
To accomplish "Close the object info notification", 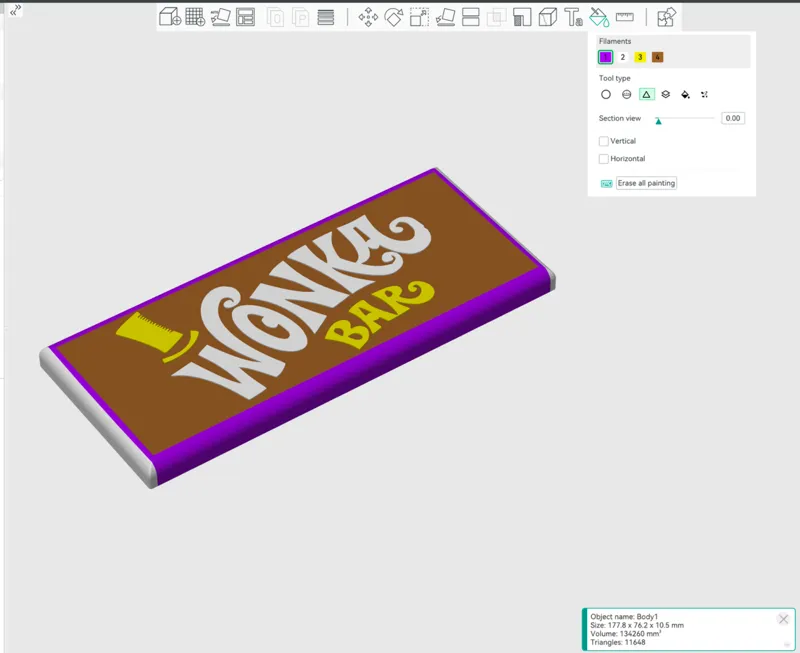I will click(783, 619).
